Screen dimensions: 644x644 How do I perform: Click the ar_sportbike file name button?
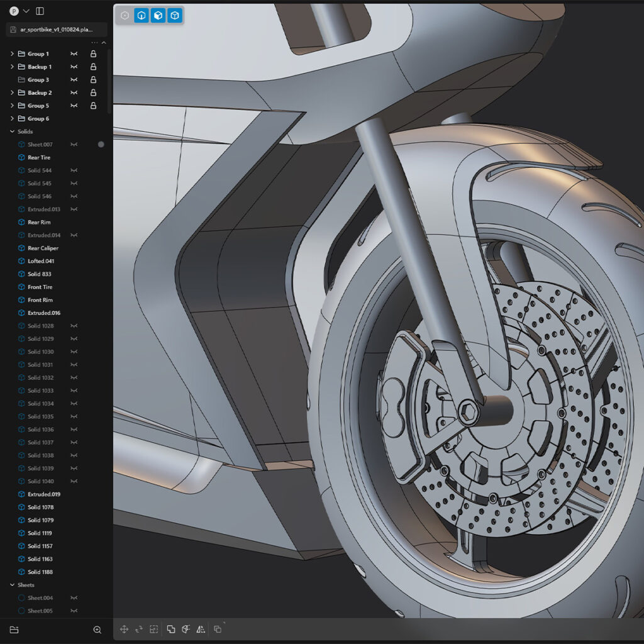(57, 30)
